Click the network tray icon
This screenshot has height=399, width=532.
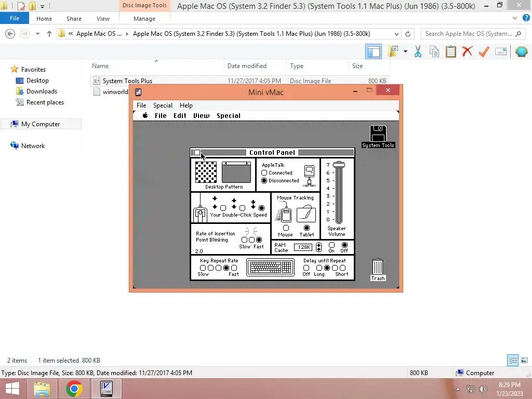pos(471,389)
